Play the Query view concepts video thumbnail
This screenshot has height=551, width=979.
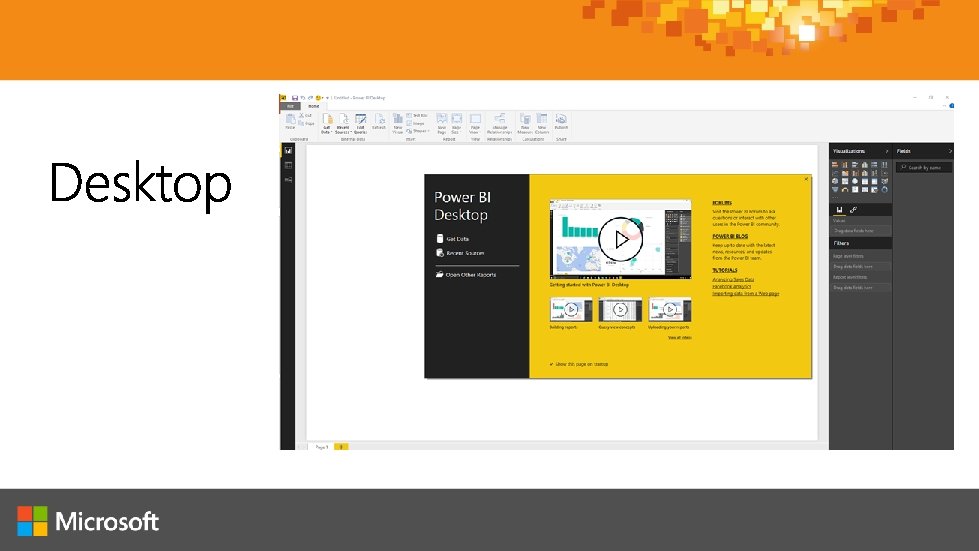(620, 310)
